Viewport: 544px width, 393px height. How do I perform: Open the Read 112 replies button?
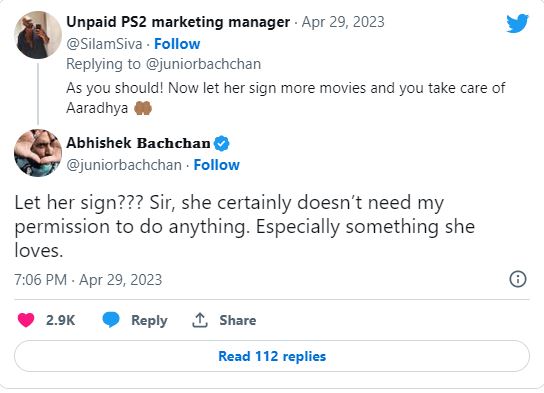click(x=272, y=356)
